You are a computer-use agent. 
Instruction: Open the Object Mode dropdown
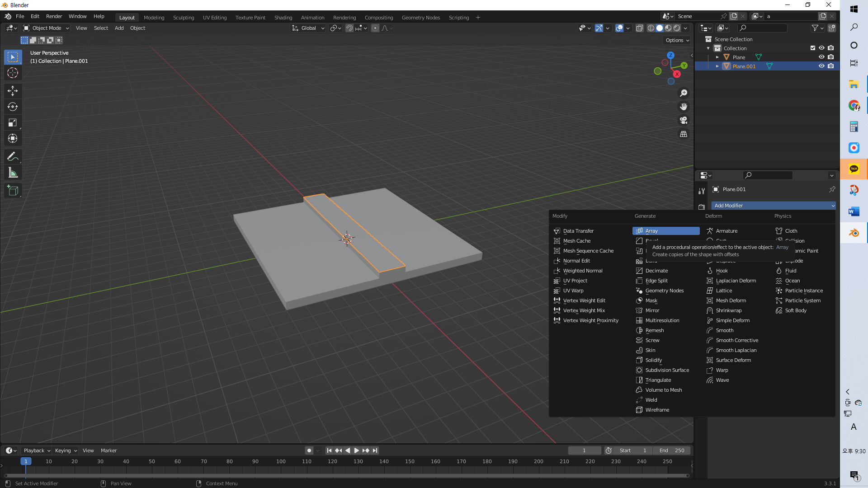click(46, 28)
